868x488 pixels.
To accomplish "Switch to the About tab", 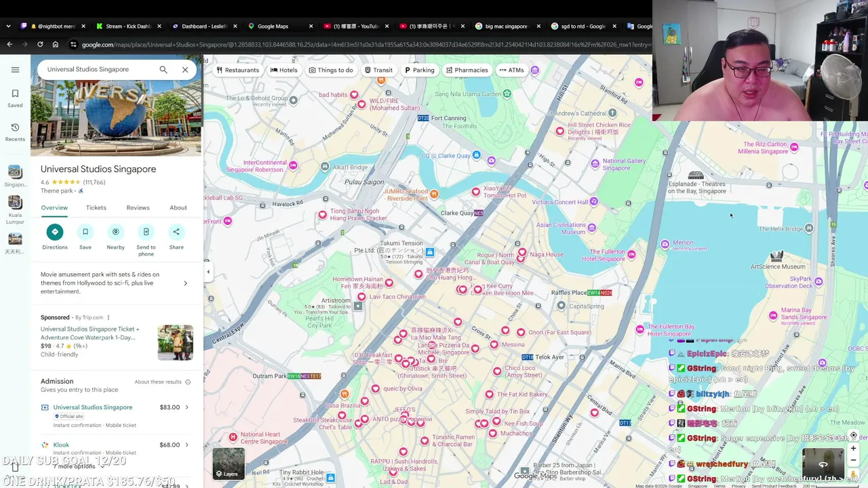I will pyautogui.click(x=178, y=207).
